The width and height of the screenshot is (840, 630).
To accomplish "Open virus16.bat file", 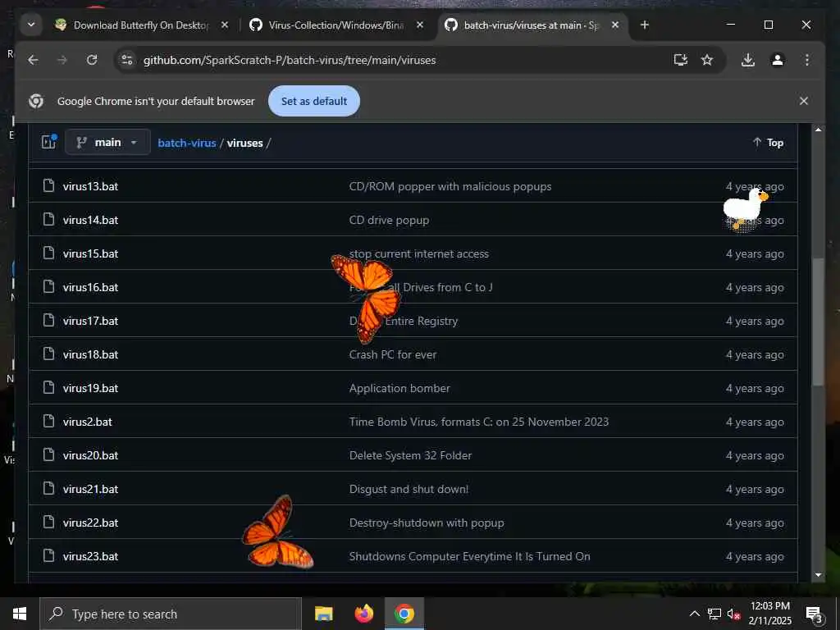I will [x=90, y=287].
